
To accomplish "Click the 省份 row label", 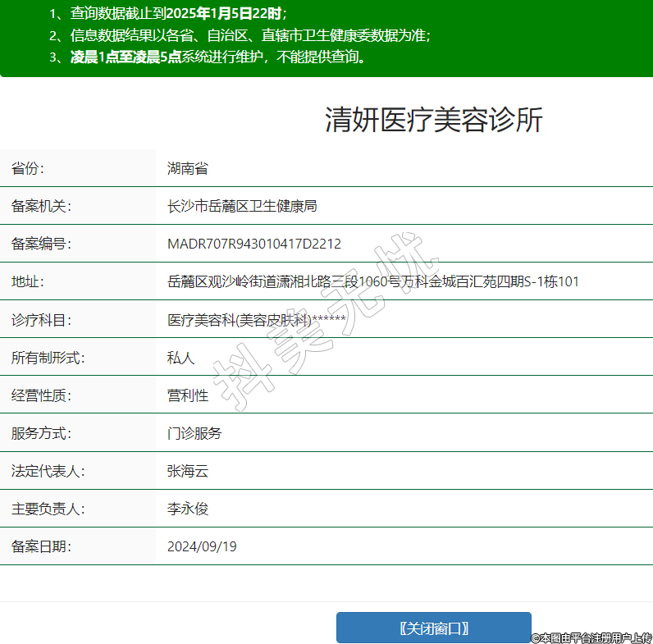I will 28,168.
